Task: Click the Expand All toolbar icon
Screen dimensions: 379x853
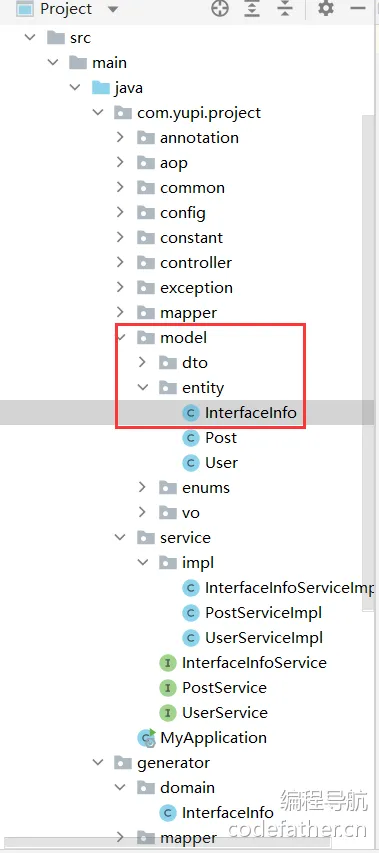Action: coord(252,9)
